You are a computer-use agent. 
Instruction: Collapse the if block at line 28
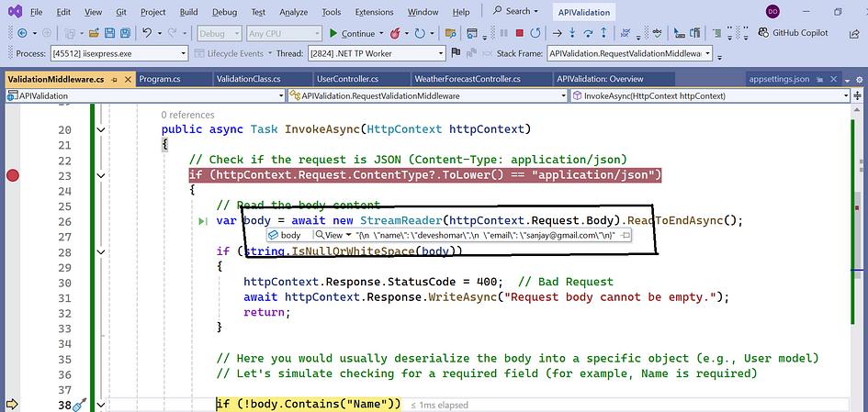(x=101, y=251)
